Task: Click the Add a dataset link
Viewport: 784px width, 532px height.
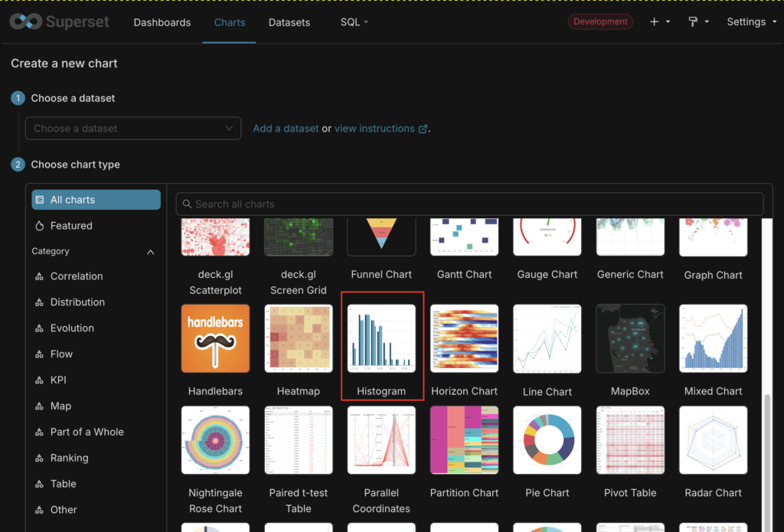Action: tap(286, 129)
